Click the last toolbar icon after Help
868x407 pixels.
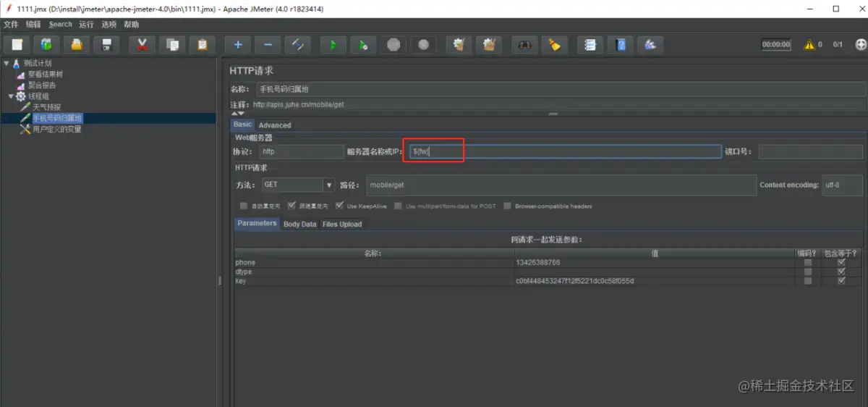[650, 45]
